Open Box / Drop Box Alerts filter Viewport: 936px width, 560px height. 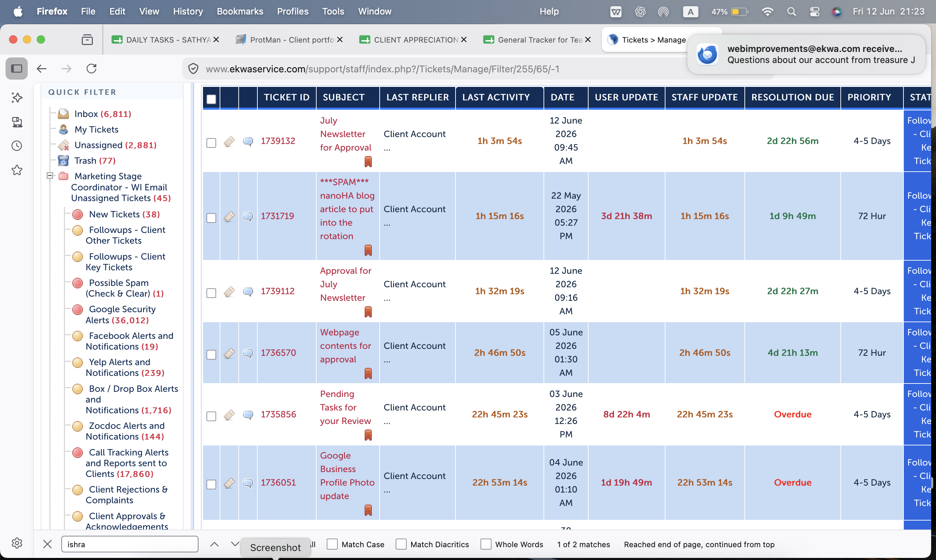(131, 399)
